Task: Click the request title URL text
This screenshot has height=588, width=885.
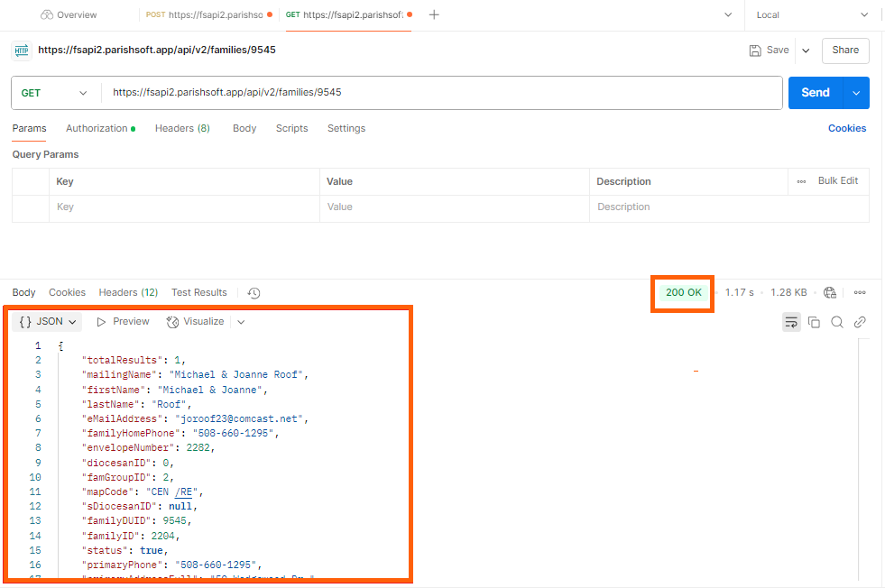Action: (157, 51)
